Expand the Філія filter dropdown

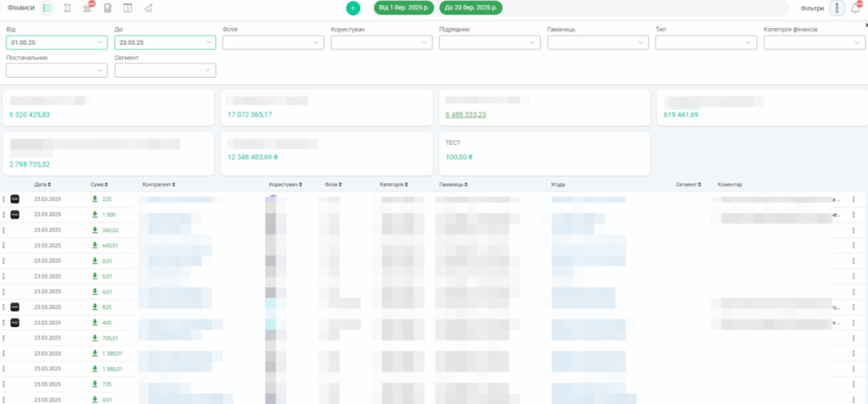[x=273, y=42]
